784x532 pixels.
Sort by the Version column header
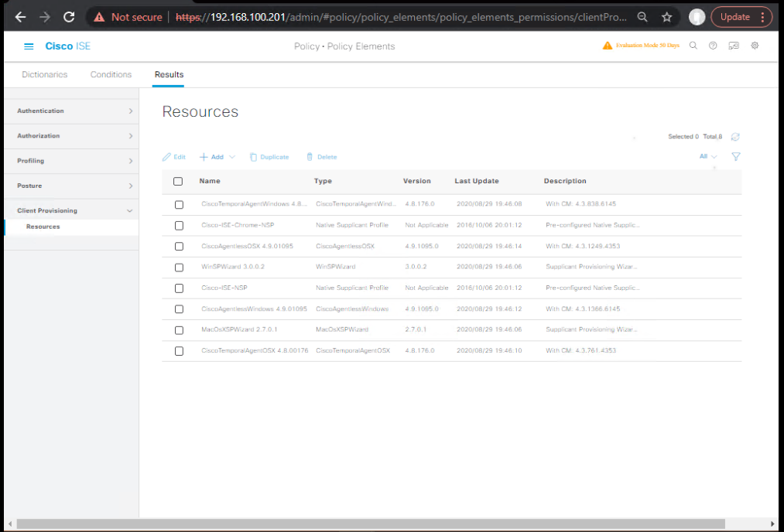click(x=417, y=181)
